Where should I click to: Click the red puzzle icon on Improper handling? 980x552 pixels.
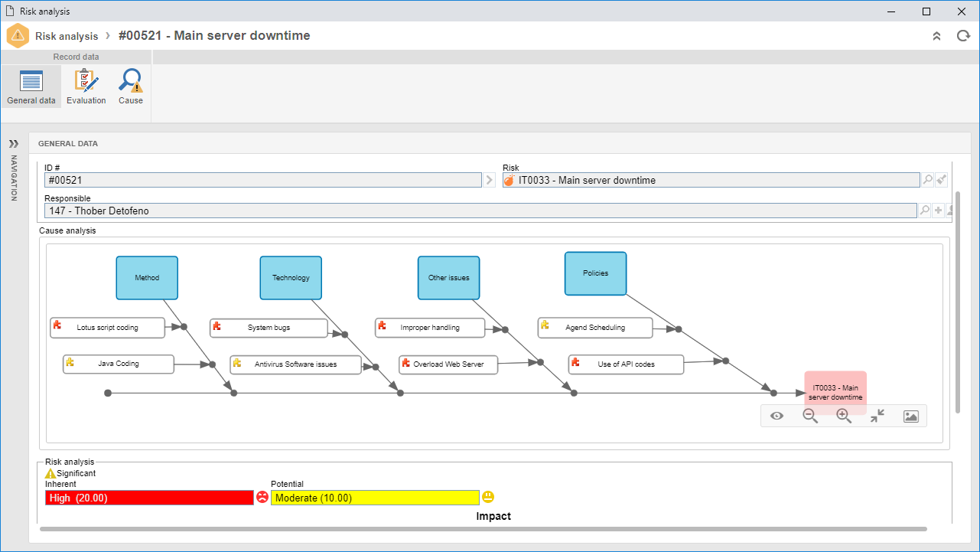pyautogui.click(x=382, y=325)
